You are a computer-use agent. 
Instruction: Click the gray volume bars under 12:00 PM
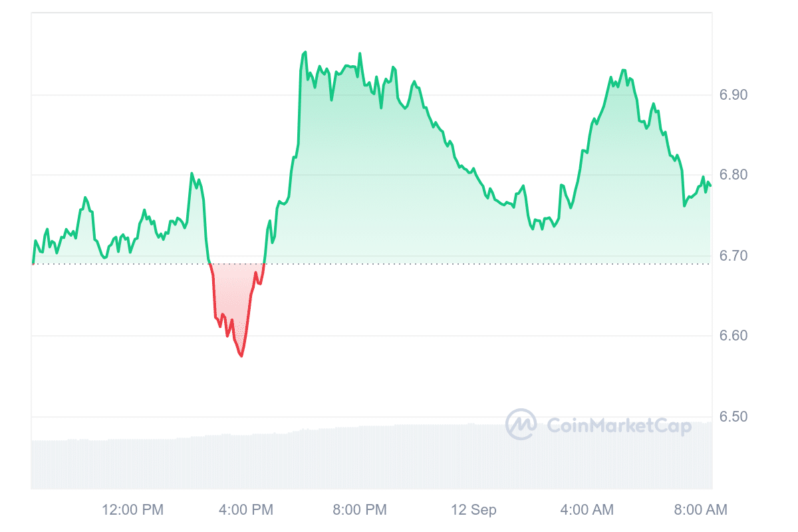(x=132, y=464)
